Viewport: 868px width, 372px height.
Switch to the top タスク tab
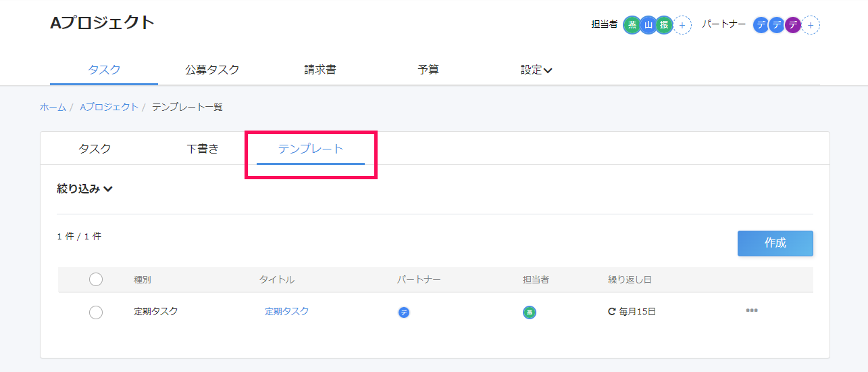pos(104,70)
